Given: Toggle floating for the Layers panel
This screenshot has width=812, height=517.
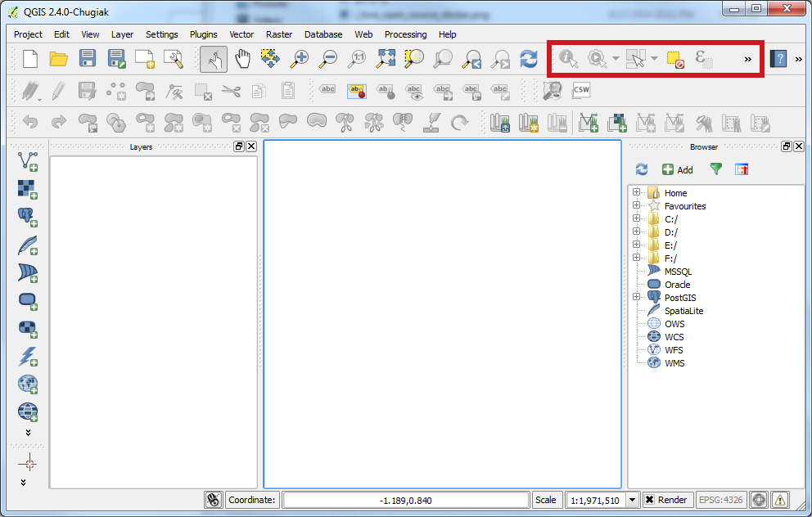Looking at the screenshot, I should (x=238, y=146).
